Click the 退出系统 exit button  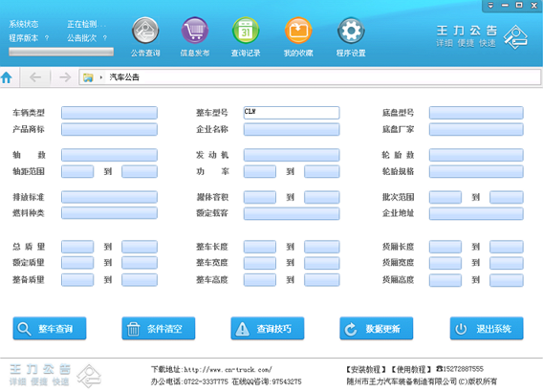(487, 328)
